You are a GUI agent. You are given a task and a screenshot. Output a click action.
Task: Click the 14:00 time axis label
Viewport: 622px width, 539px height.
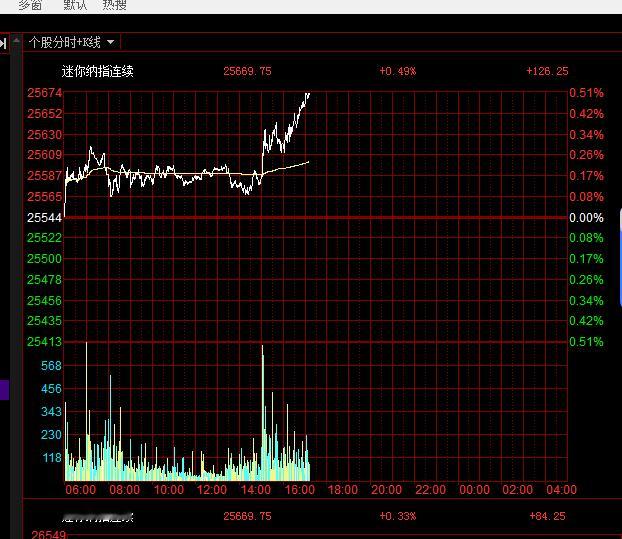(256, 490)
